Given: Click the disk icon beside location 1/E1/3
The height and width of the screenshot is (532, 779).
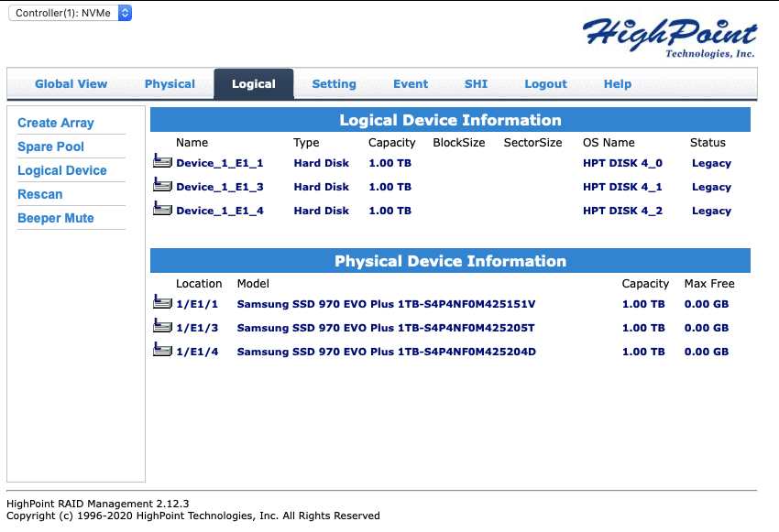Looking at the screenshot, I should point(162,325).
